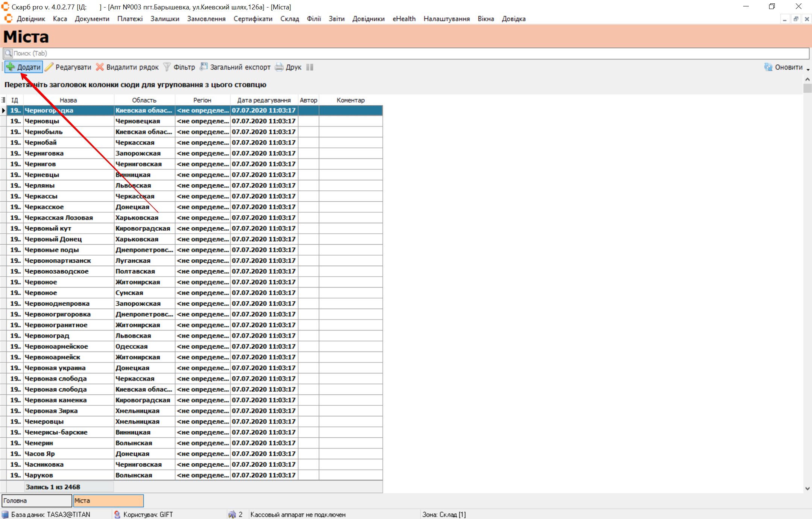Click the Загальний експорт save icon

coord(203,67)
